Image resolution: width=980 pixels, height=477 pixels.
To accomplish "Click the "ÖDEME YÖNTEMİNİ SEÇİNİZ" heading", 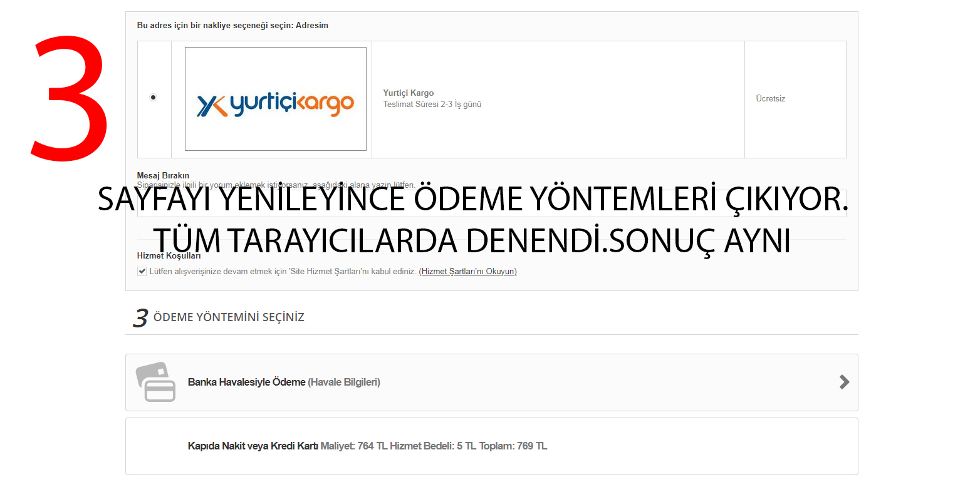I will [x=229, y=317].
